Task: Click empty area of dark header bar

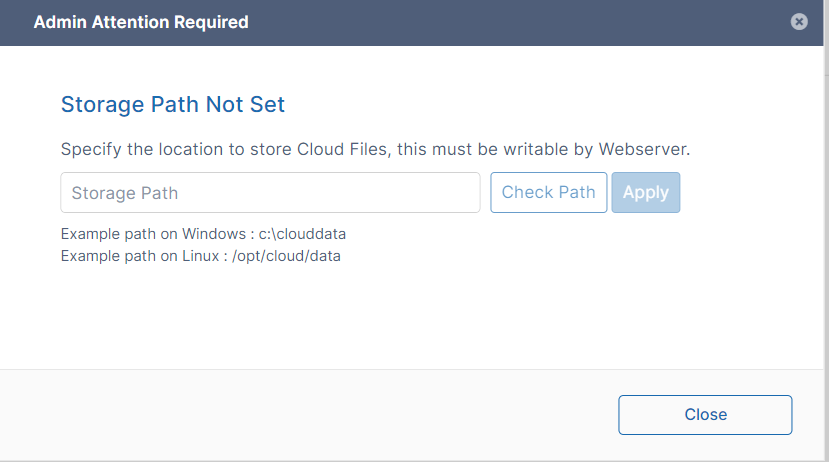Action: tap(500, 22)
